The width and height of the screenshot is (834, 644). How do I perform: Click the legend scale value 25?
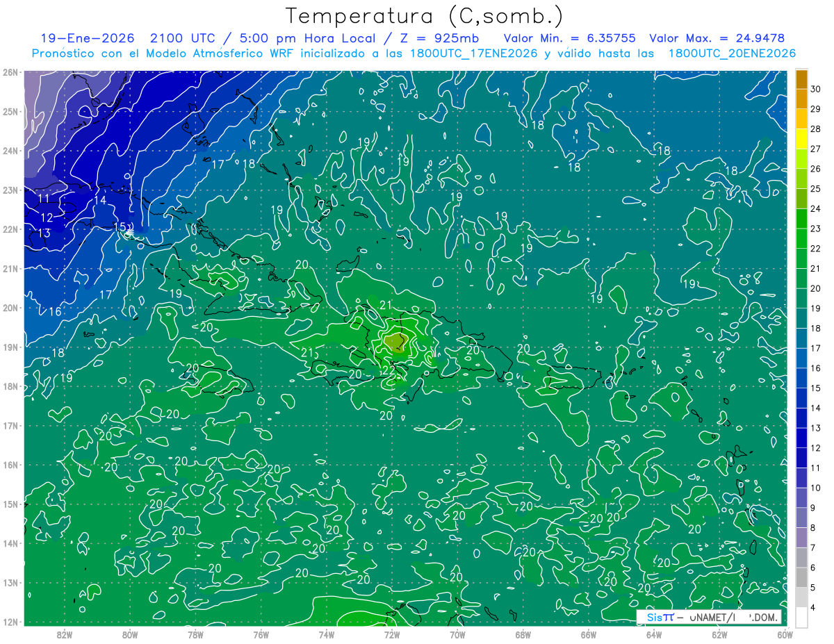click(815, 188)
